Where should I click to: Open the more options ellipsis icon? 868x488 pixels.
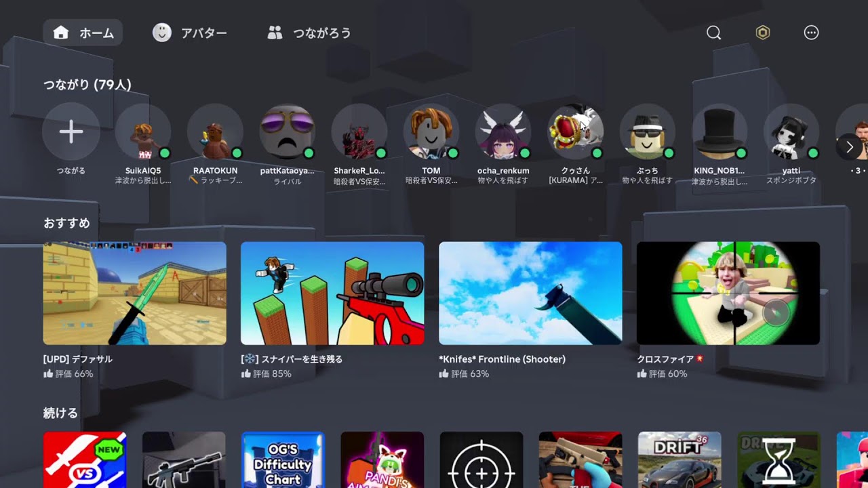pos(811,33)
